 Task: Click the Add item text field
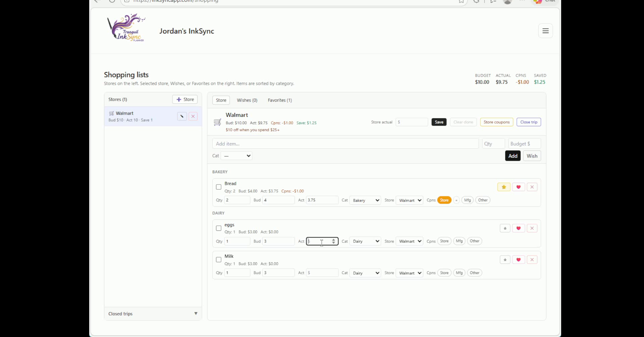[x=345, y=143]
